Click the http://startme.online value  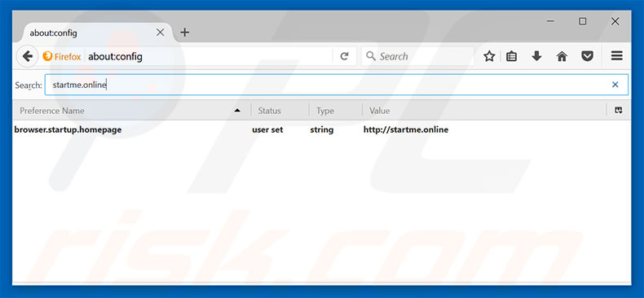[x=406, y=129]
